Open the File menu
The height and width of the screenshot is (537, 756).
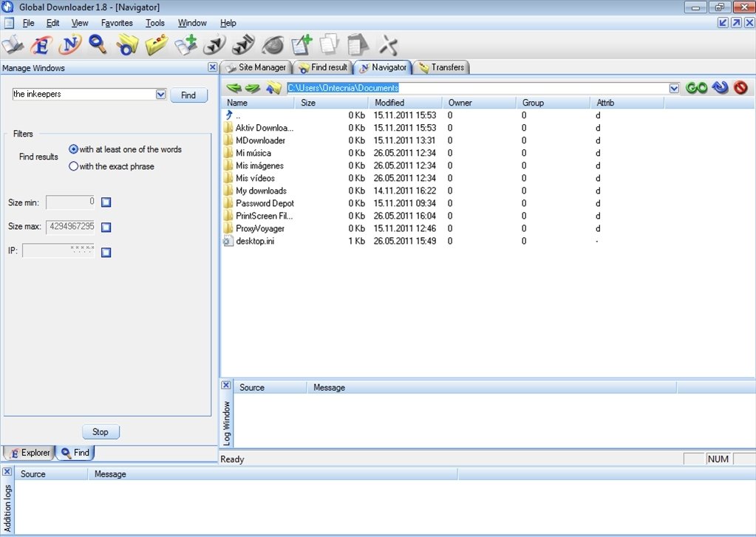click(28, 23)
